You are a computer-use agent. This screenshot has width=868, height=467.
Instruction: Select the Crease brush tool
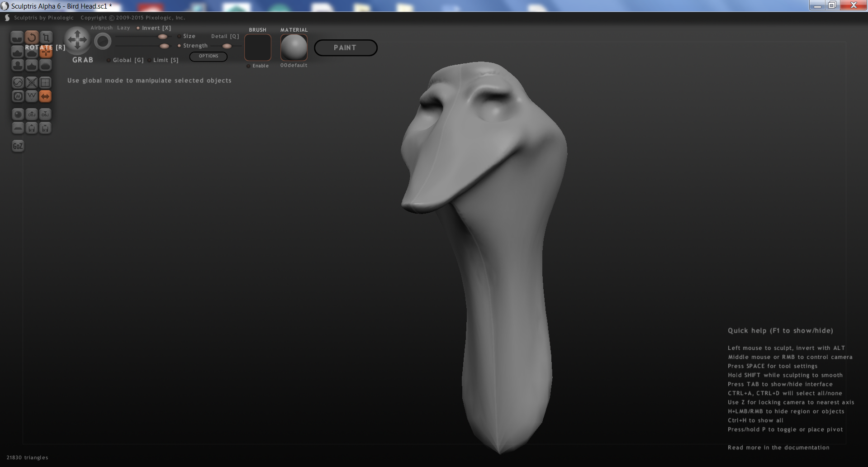coord(17,37)
